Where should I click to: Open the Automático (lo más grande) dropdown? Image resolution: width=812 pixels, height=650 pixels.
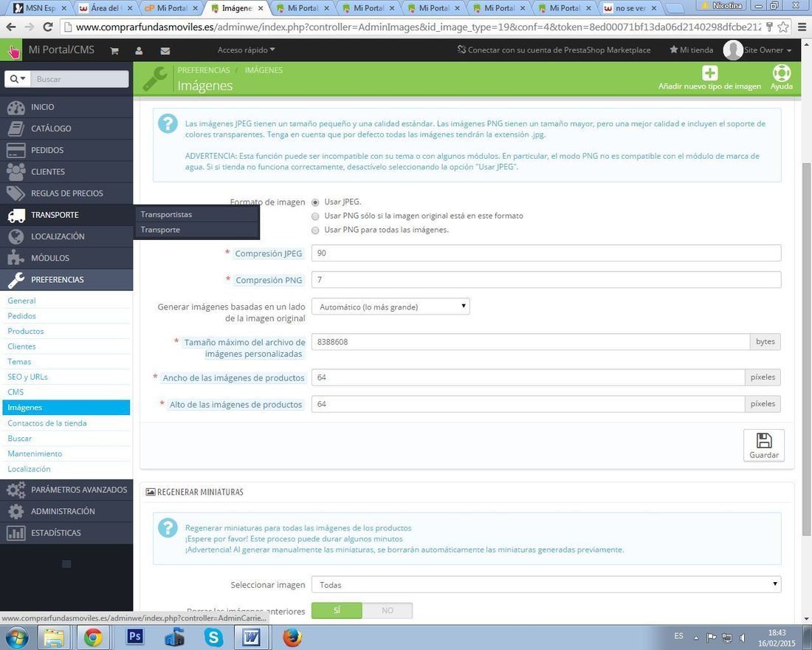pos(390,307)
